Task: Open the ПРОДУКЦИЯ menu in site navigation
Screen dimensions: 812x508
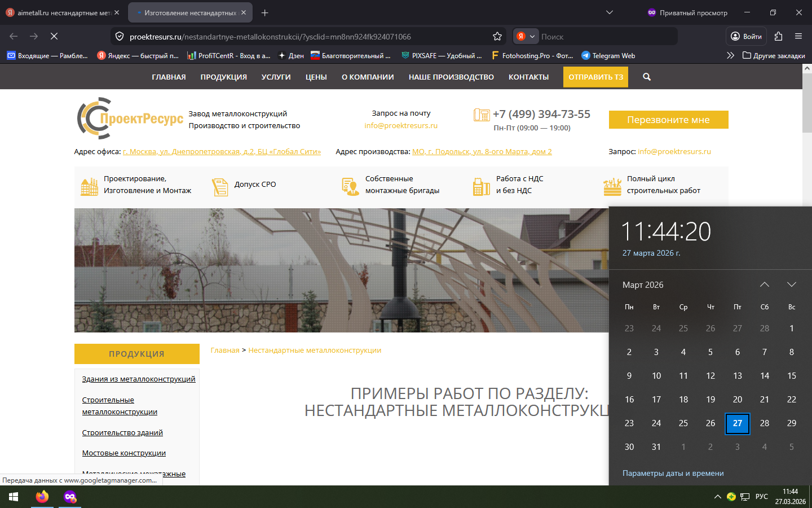Action: tap(223, 77)
